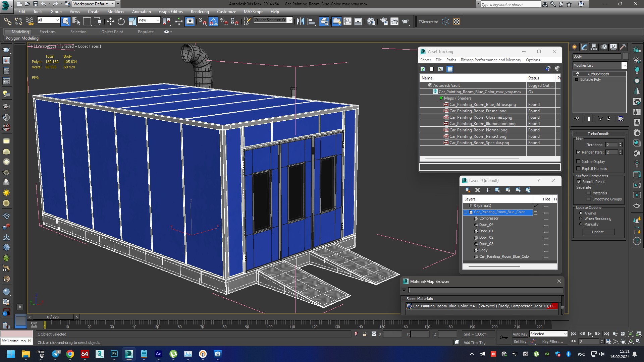Viewport: 644px width, 362px height.
Task: Toggle the Percent Snap icon
Action: tap(224, 21)
